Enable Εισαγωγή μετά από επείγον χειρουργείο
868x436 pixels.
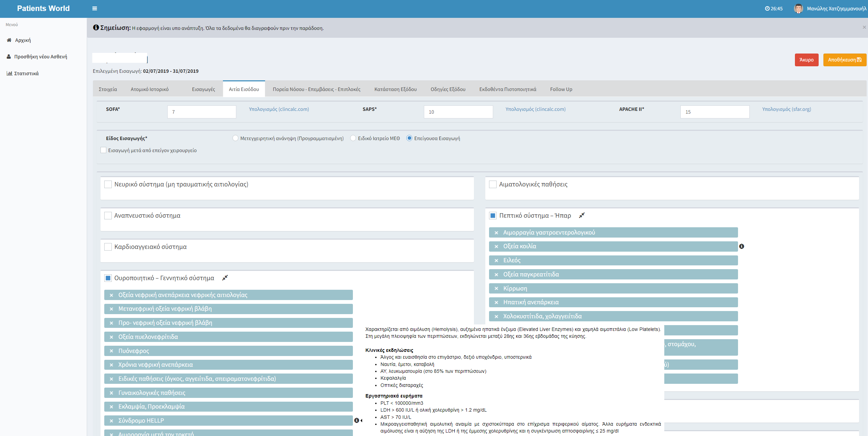tap(103, 150)
